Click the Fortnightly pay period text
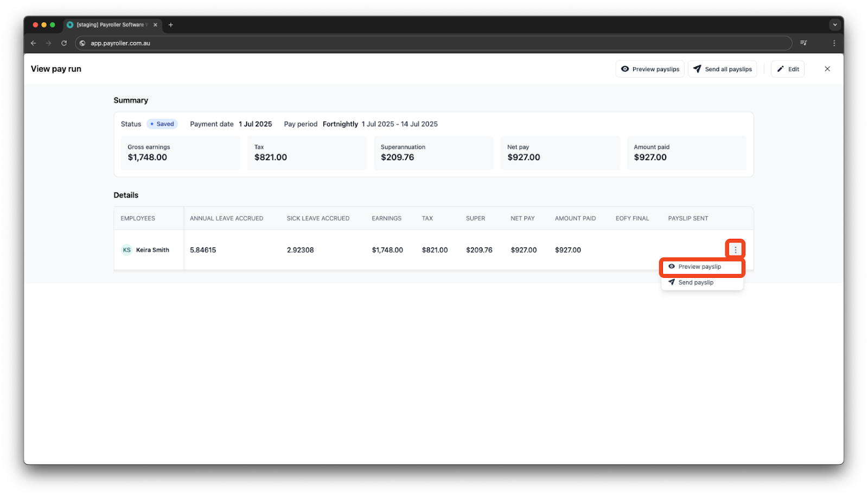This screenshot has width=868, height=496. click(x=340, y=124)
